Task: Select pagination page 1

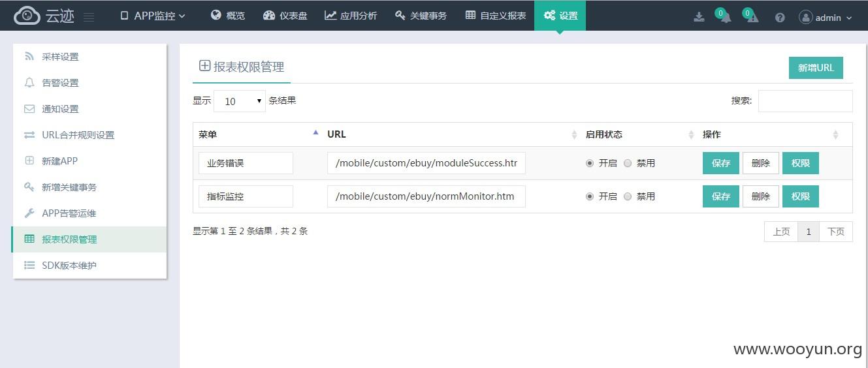Action: [809, 232]
